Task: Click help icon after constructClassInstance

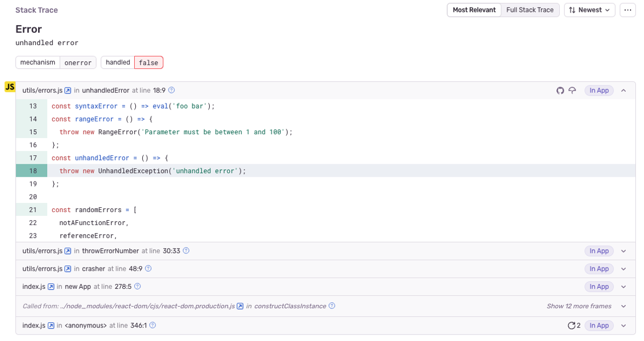Action: pos(332,306)
